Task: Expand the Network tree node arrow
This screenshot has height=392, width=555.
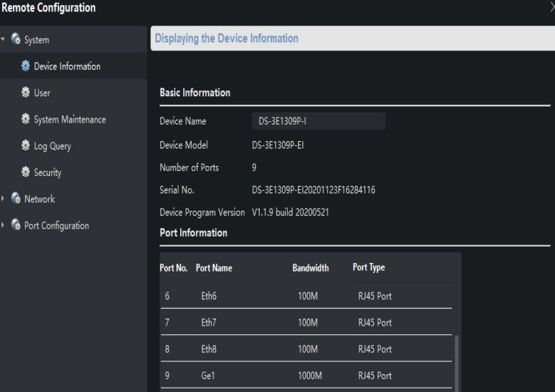Action: click(x=4, y=199)
